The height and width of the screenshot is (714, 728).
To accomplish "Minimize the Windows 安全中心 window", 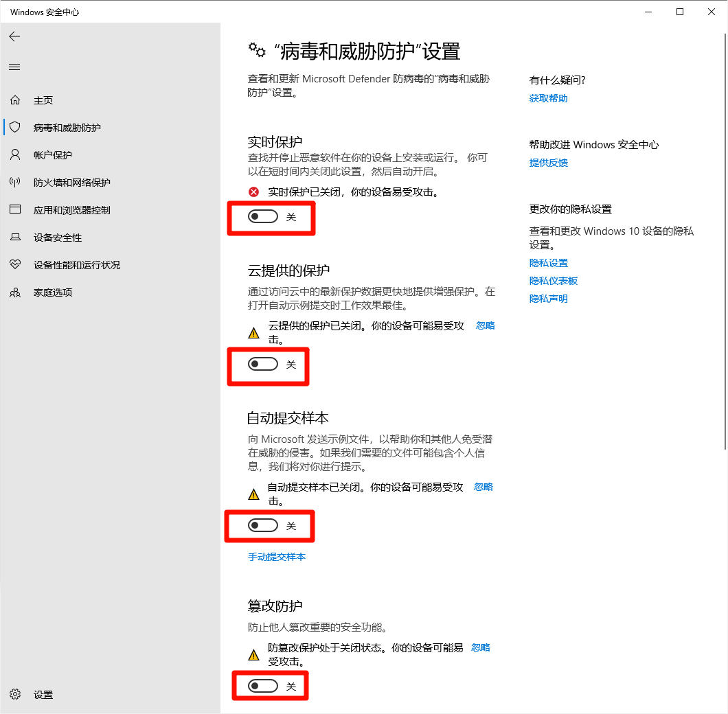I will click(648, 12).
